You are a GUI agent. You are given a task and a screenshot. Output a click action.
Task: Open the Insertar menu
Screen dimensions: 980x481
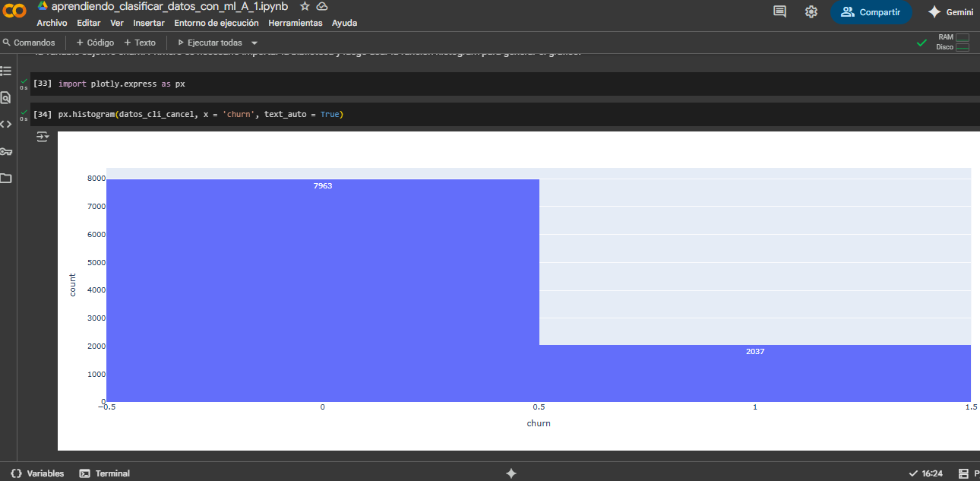pyautogui.click(x=149, y=23)
